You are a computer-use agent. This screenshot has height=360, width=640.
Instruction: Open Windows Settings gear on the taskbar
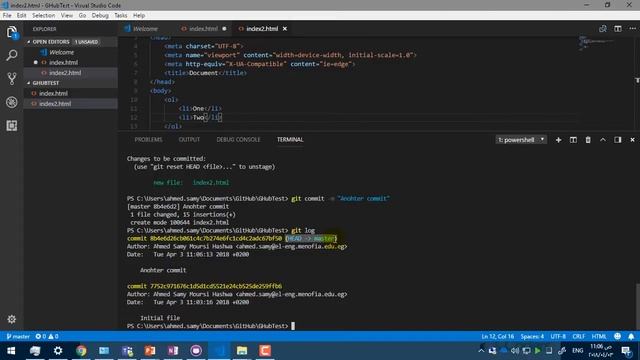click(58, 351)
